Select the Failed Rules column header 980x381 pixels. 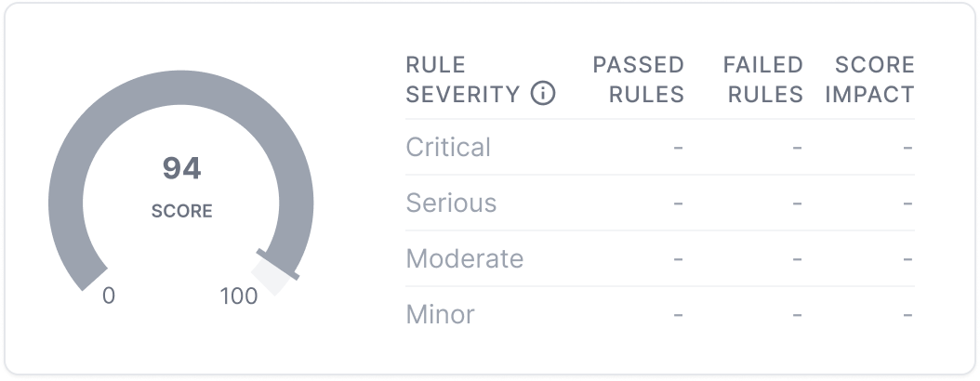[x=762, y=80]
